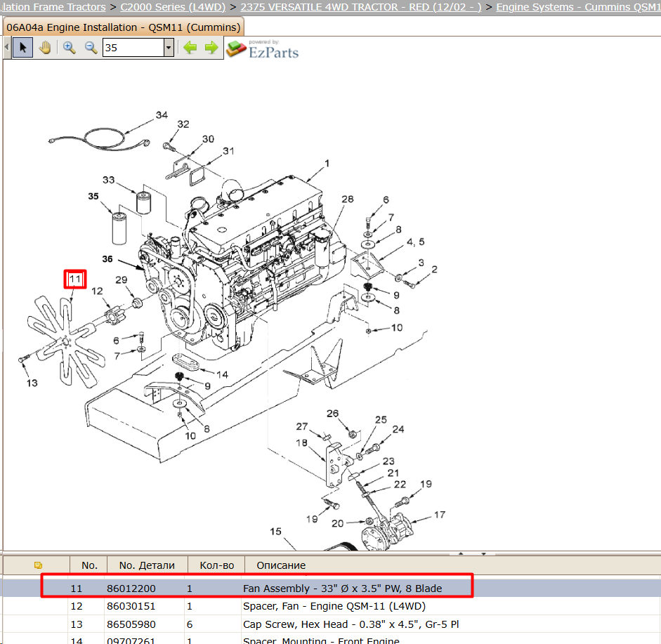
Task: Click callout 15 near the belt
Action: pyautogui.click(x=275, y=532)
